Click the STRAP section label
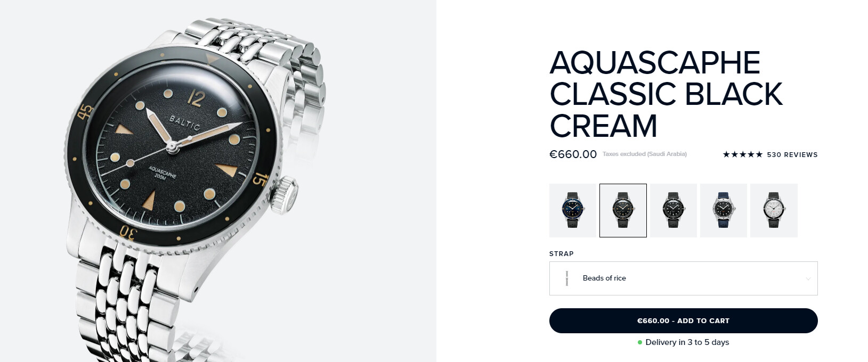The image size is (868, 362). [x=562, y=254]
